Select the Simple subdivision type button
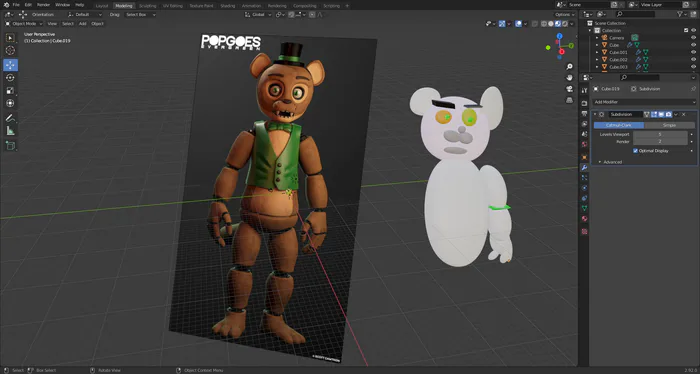This screenshot has height=374, width=700. click(x=669, y=125)
